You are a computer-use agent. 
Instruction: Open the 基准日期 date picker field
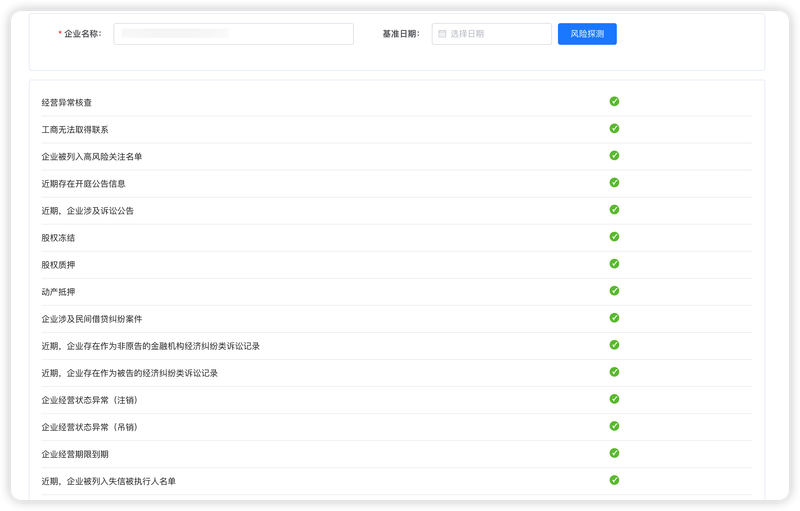pyautogui.click(x=491, y=34)
